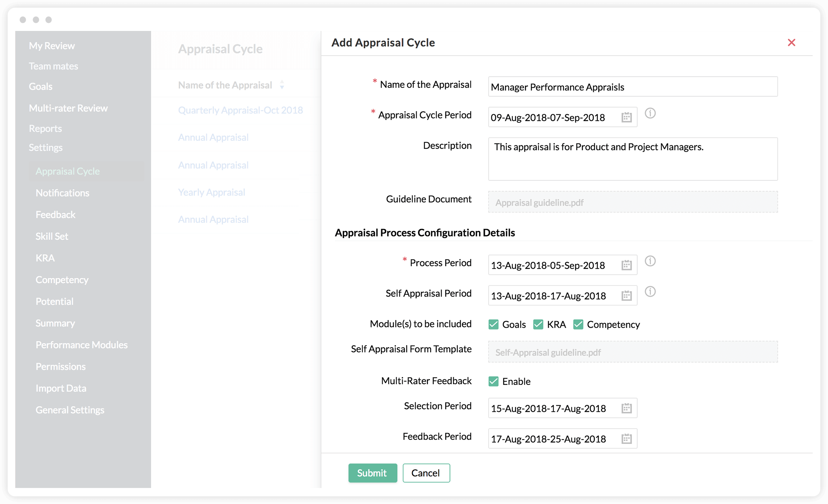828x504 pixels.
Task: Open calendar picker for Process Period
Action: (626, 265)
